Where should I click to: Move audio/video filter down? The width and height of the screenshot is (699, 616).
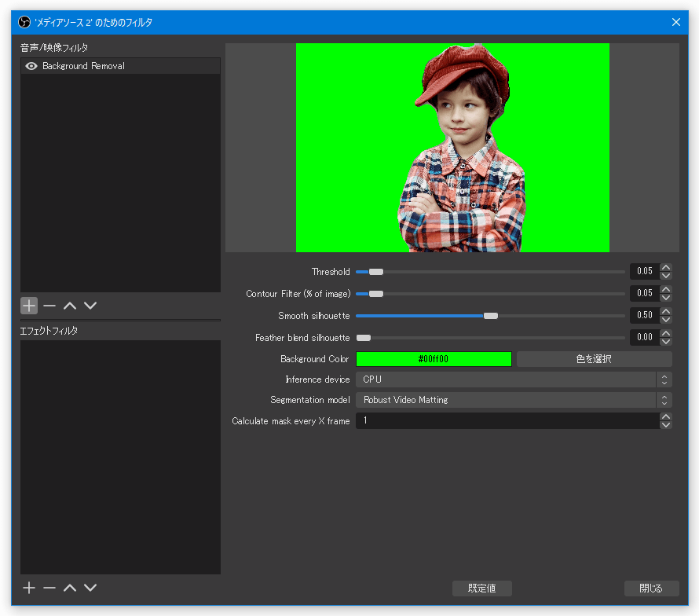(90, 306)
